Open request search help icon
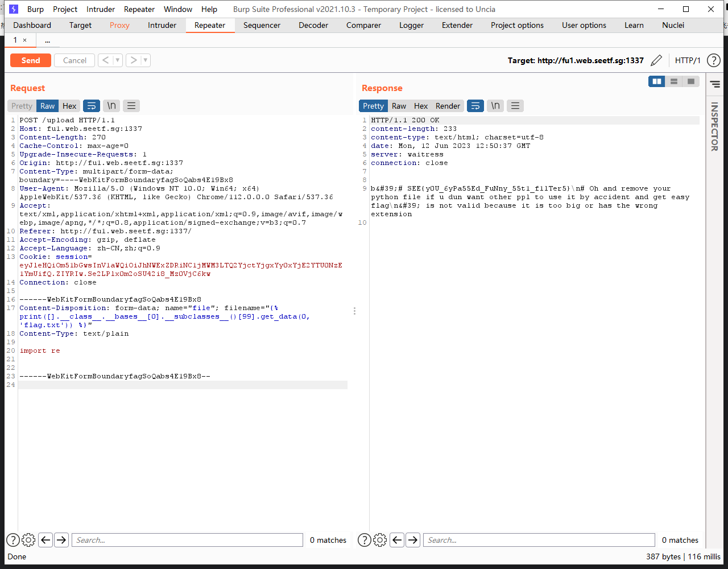728x569 pixels. (x=13, y=540)
